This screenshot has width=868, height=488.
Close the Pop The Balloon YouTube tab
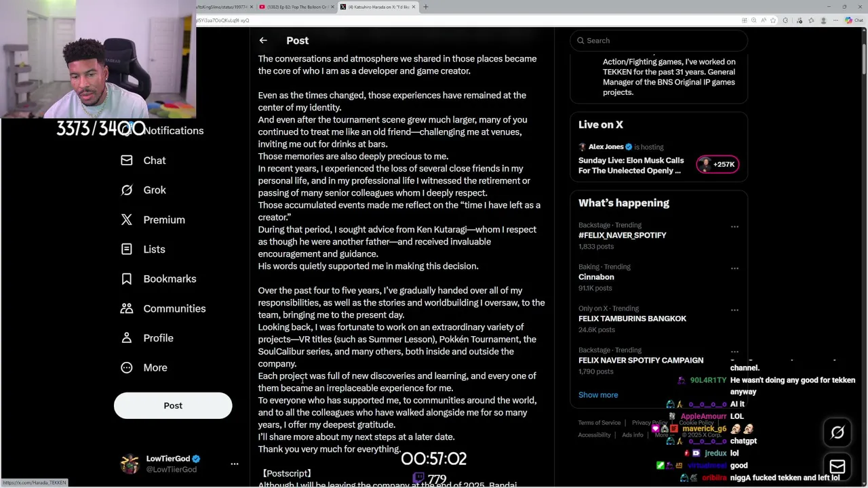tap(332, 7)
